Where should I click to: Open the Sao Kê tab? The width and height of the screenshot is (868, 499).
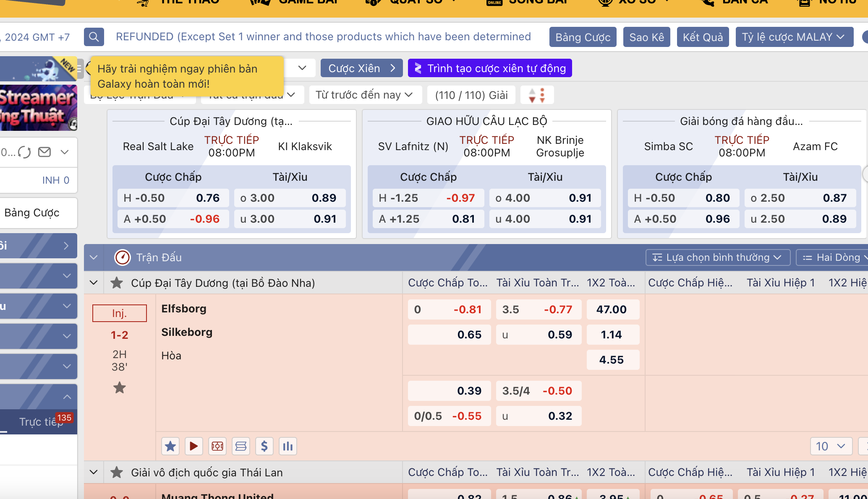coord(646,37)
